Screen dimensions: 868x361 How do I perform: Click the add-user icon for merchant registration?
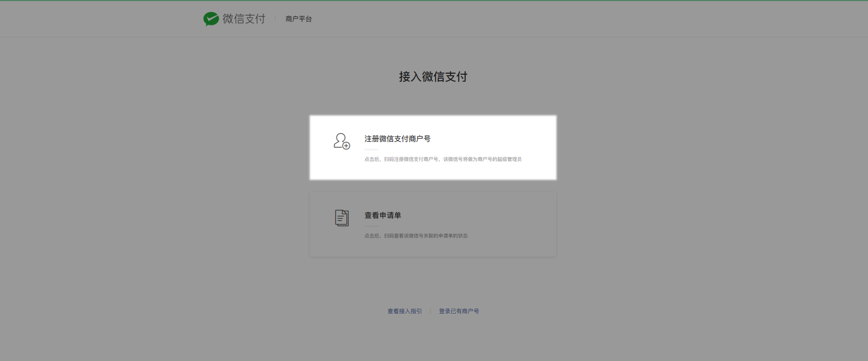click(x=342, y=141)
